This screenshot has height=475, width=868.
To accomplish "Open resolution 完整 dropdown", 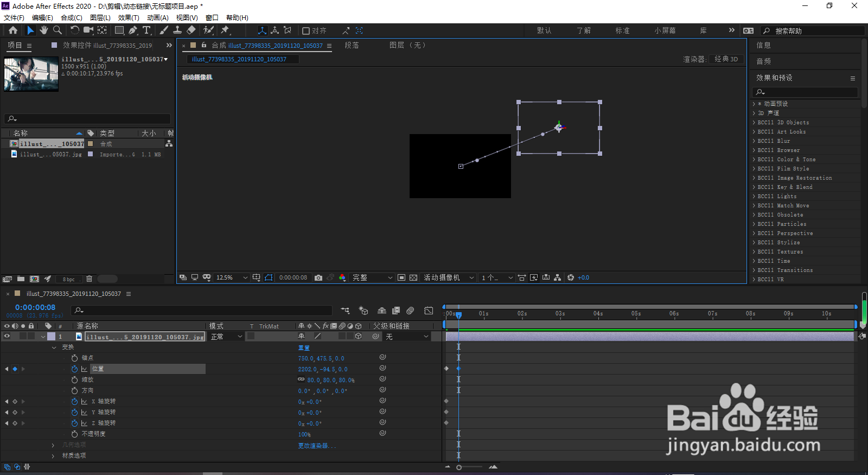I will (372, 277).
